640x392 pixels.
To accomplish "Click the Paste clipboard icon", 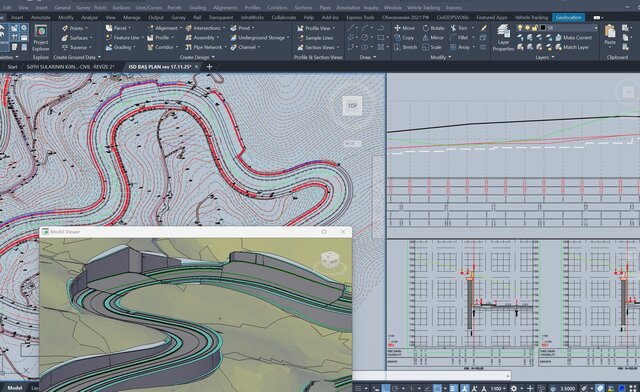I will [610, 32].
